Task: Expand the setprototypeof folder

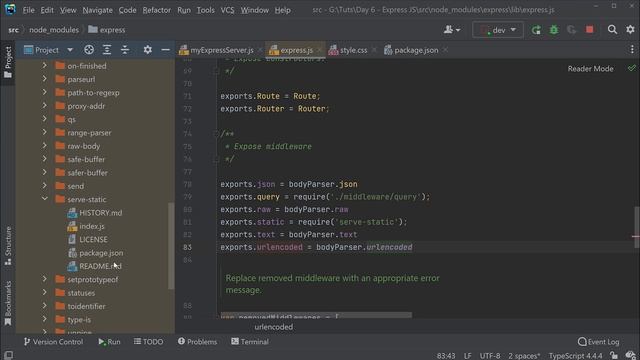Action: 44,279
